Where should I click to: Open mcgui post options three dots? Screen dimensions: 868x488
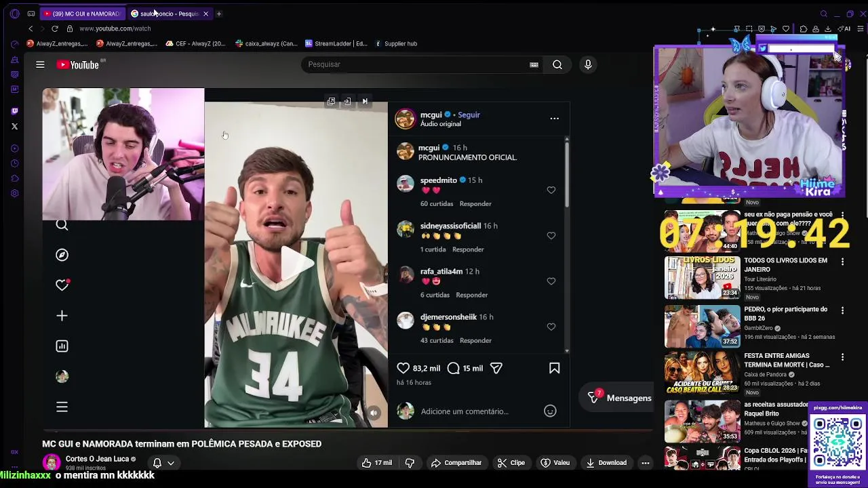click(554, 119)
